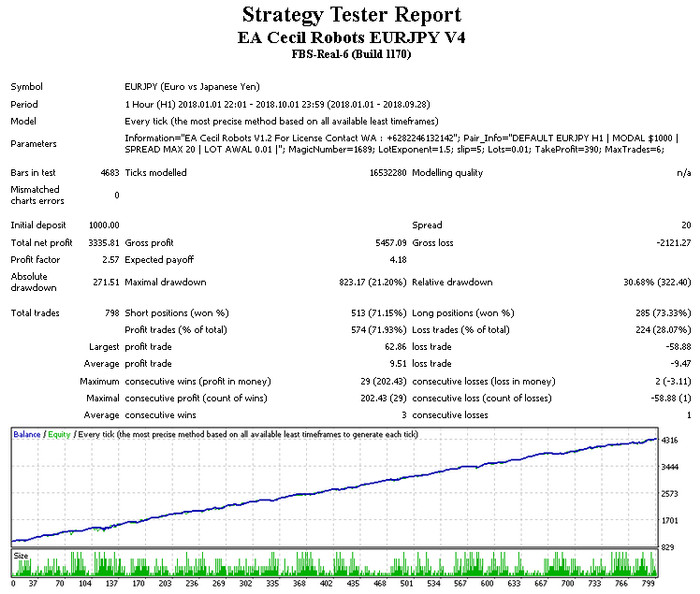Click the 'Initial deposit' label
The width and height of the screenshot is (700, 594).
(x=38, y=225)
